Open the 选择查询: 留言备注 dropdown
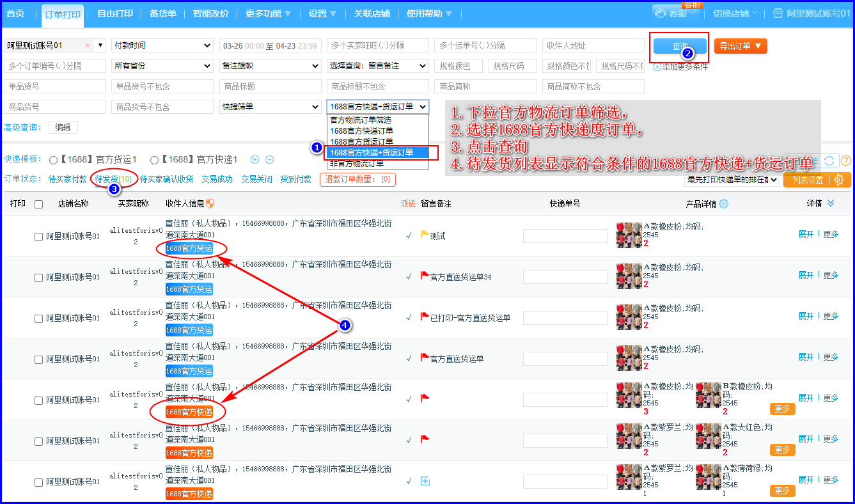 coord(377,66)
